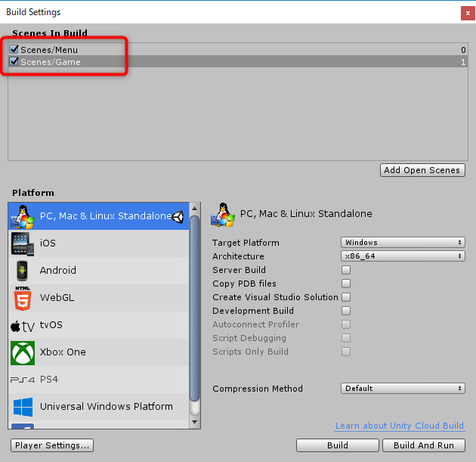Screen dimensions: 476x462
Task: Click the Xbox One logo icon
Action: [x=23, y=352]
